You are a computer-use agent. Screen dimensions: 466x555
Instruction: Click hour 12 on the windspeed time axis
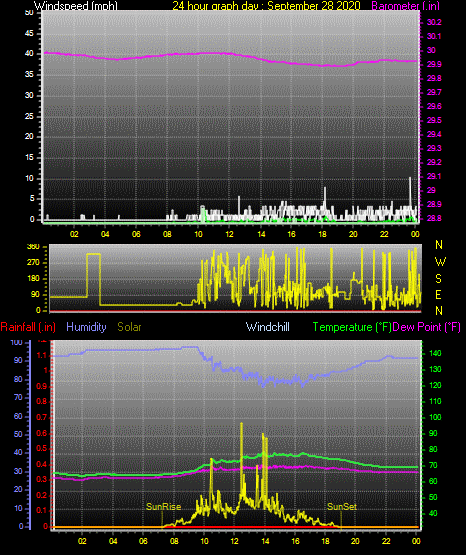(229, 234)
